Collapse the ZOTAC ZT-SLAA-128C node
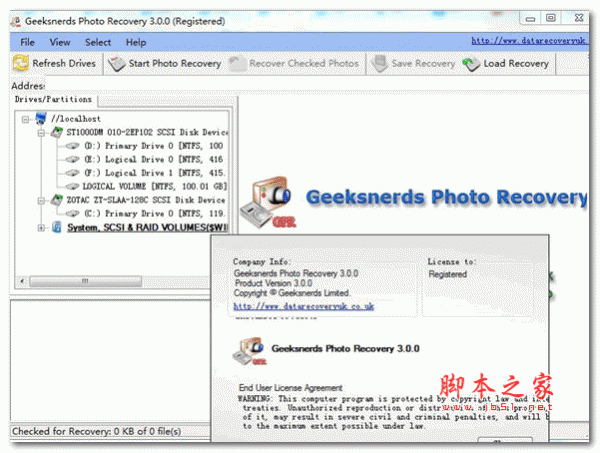 click(x=41, y=200)
